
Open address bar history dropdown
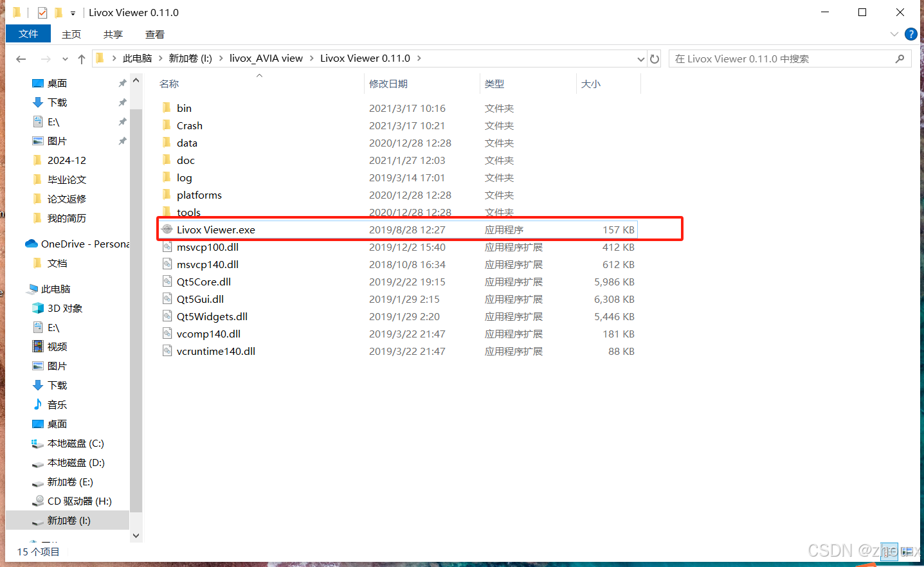tap(640, 59)
